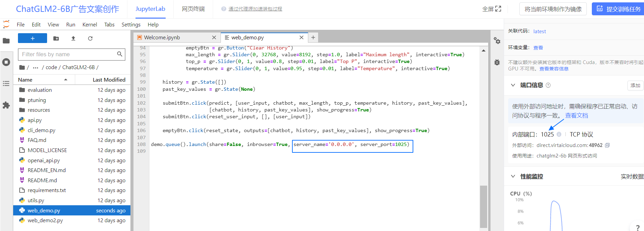Collapse the 性能监控 section
The width and height of the screenshot is (644, 231).
click(513, 176)
